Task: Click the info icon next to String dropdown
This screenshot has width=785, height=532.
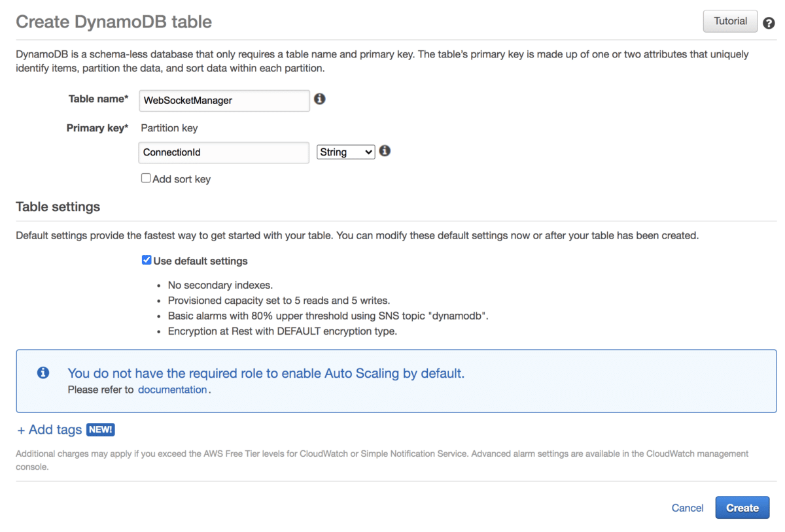Action: point(385,150)
